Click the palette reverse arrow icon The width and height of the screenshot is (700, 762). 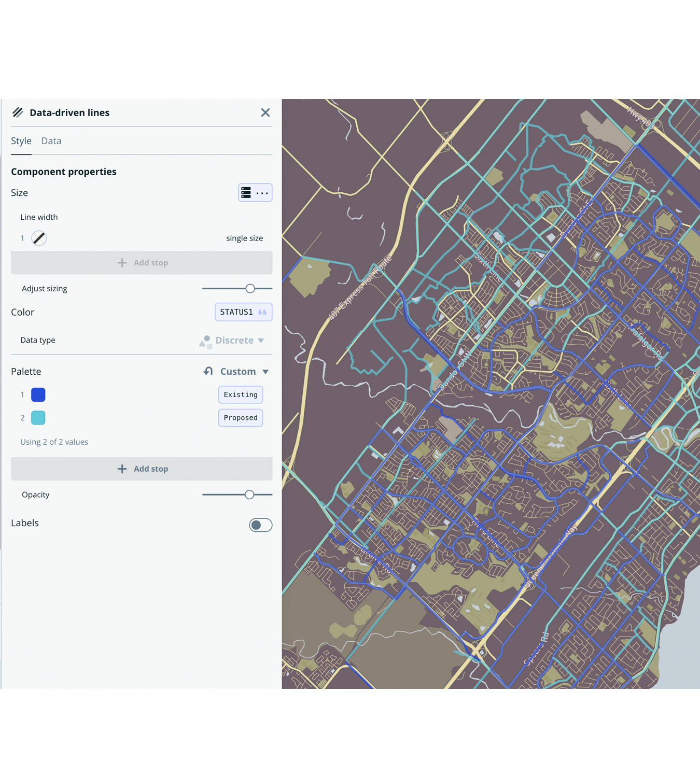tap(208, 371)
